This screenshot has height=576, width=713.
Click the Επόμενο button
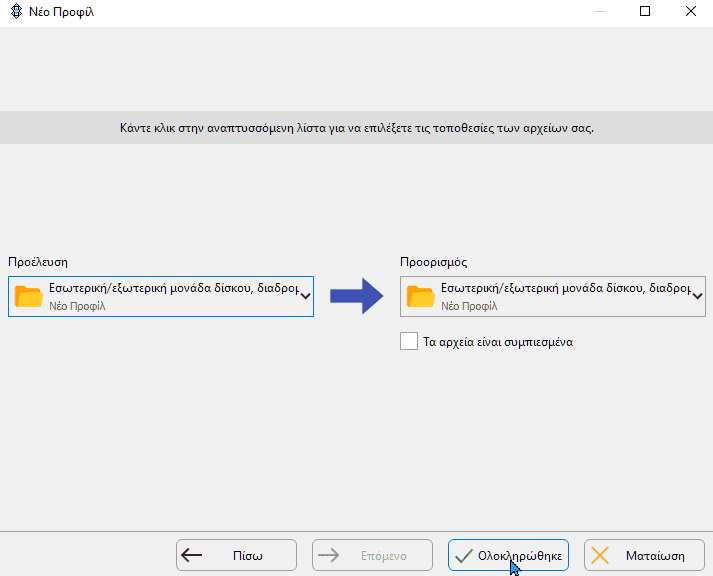point(372,555)
